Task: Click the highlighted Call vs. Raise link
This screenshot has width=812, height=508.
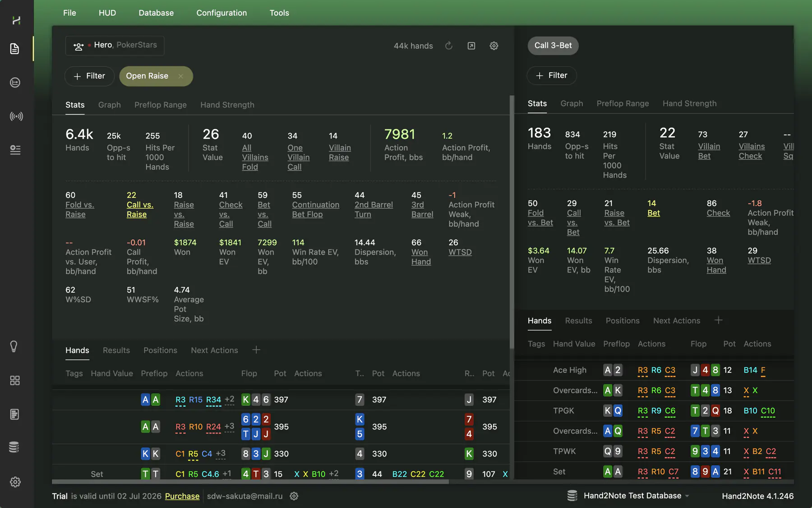Action: [x=140, y=210]
